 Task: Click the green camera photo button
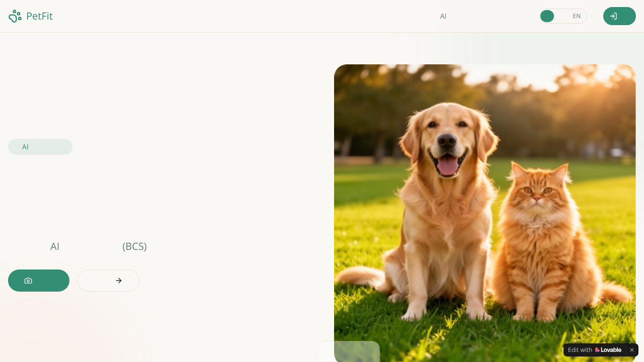tap(39, 281)
